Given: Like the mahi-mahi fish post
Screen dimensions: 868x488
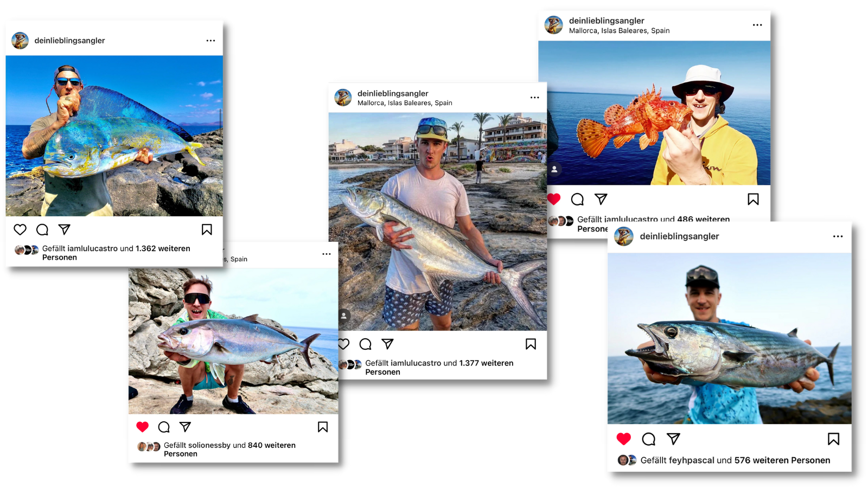Looking at the screenshot, I should pyautogui.click(x=20, y=229).
